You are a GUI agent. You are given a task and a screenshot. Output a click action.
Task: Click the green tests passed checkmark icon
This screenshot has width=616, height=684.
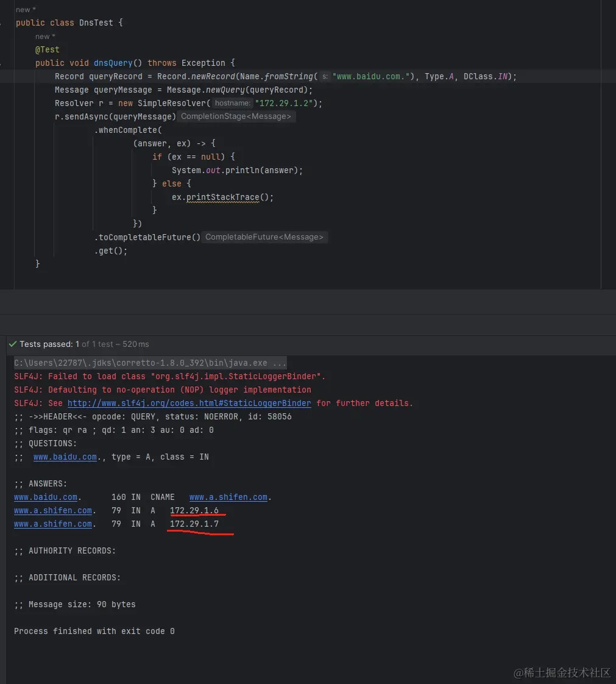13,344
